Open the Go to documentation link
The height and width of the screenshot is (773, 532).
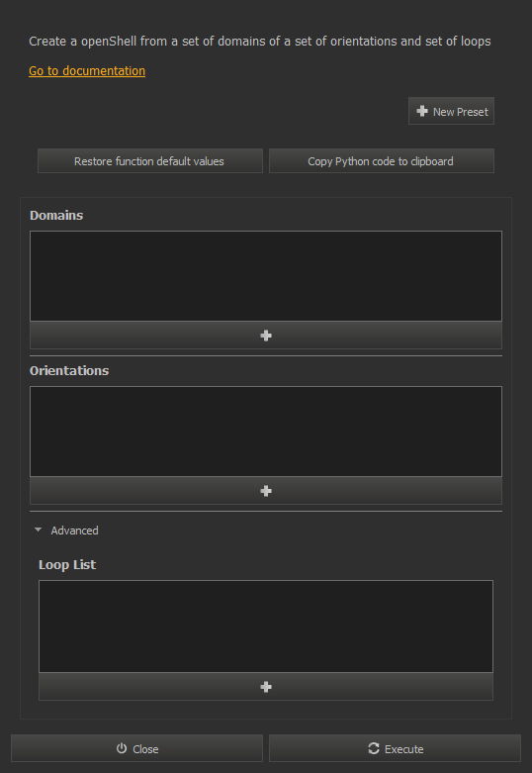point(87,71)
